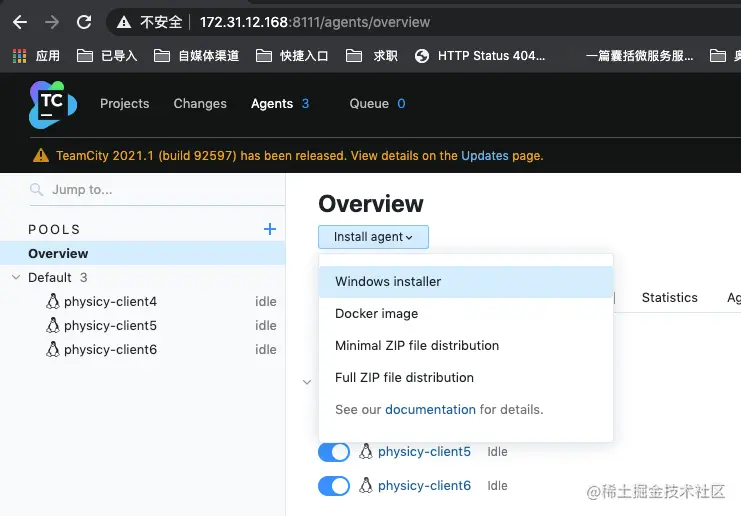Click Linux icon beside main-list physicy-client6
The image size is (741, 516).
pyautogui.click(x=366, y=485)
